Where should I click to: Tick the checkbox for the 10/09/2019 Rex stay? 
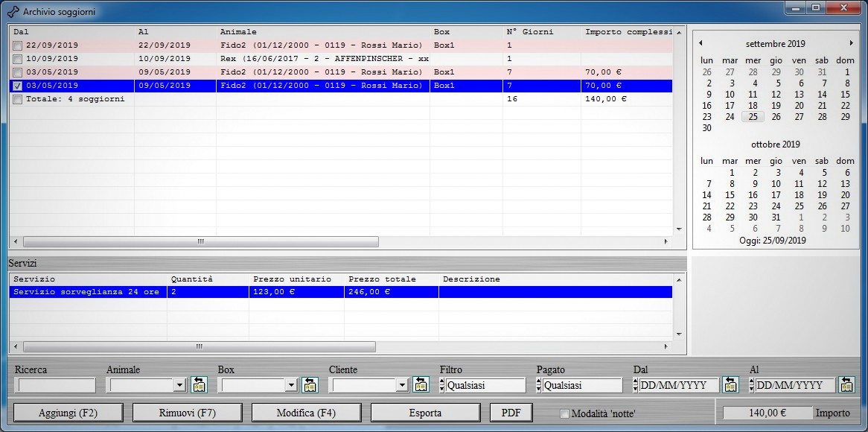18,60
